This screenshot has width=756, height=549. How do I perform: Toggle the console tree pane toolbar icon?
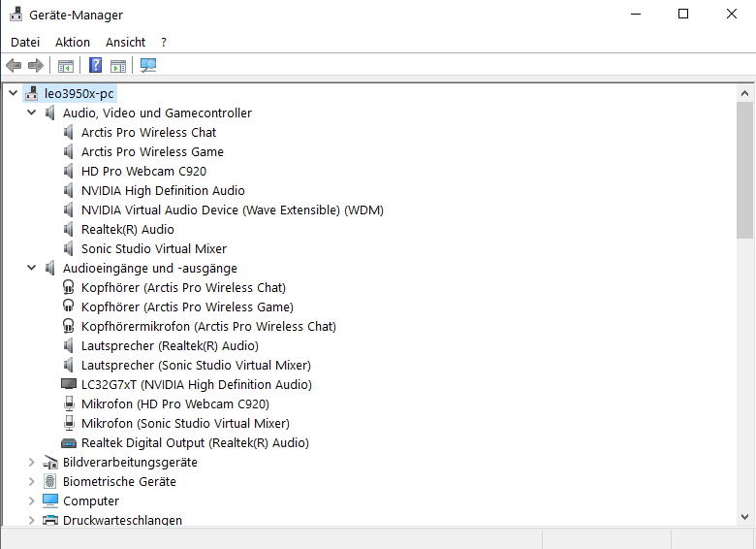click(x=66, y=66)
